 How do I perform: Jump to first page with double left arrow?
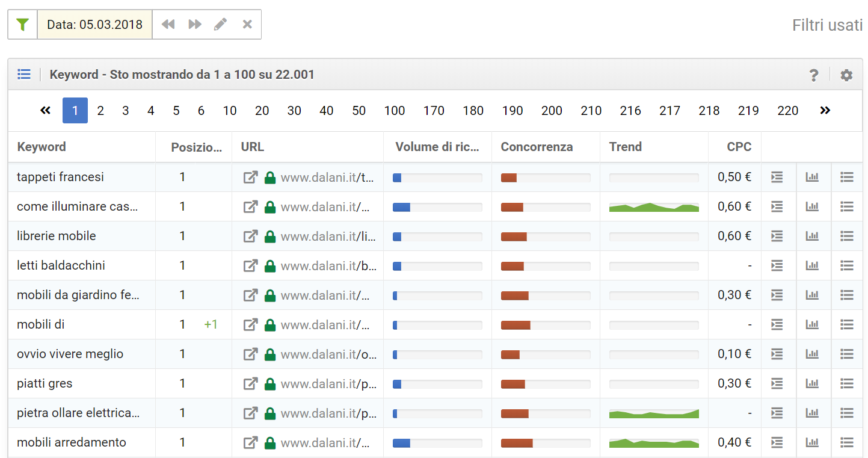[45, 111]
